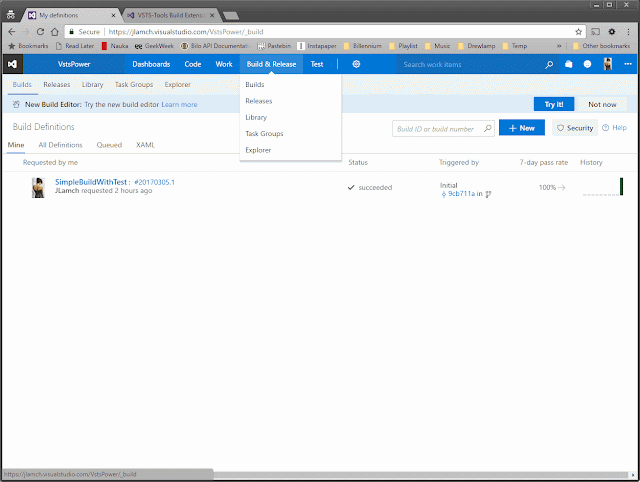
Task: Open the Other bookmarks folder
Action: pyautogui.click(x=601, y=46)
